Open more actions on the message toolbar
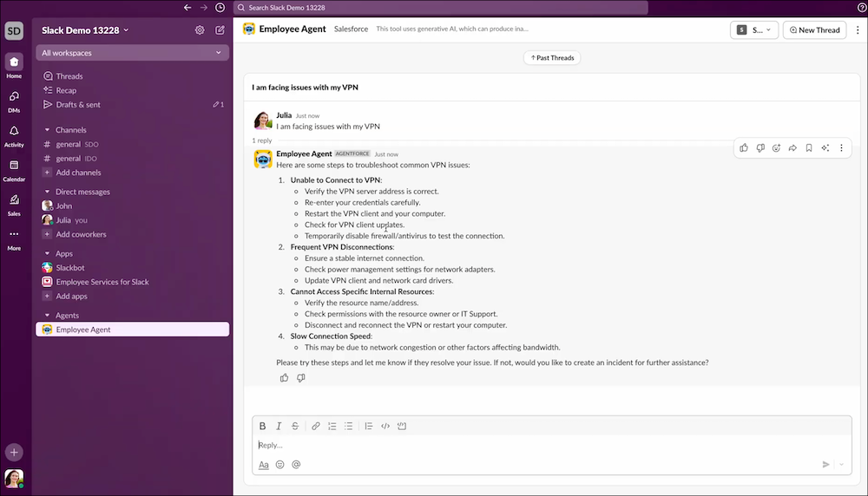The image size is (868, 496). (841, 148)
